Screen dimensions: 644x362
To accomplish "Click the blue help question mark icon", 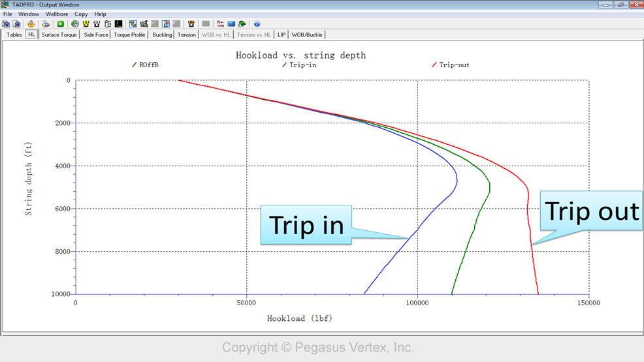I will (257, 23).
